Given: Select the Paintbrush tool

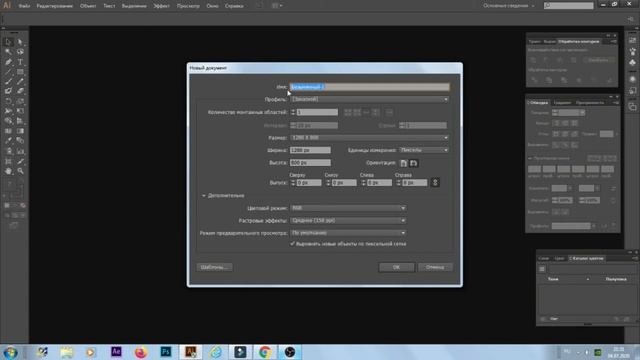Looking at the screenshot, I should click(x=8, y=82).
